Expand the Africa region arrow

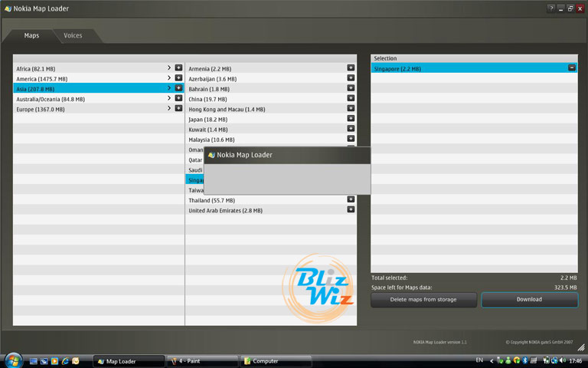coord(169,67)
